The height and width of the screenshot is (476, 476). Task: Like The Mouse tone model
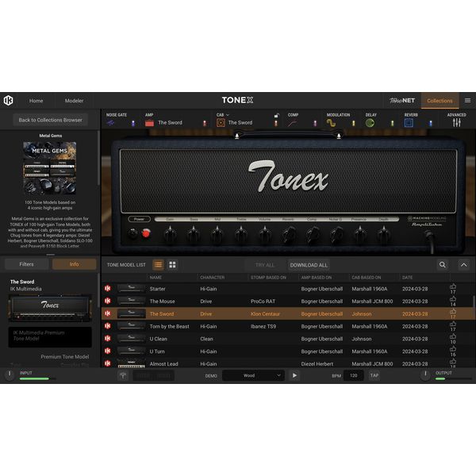click(x=453, y=299)
